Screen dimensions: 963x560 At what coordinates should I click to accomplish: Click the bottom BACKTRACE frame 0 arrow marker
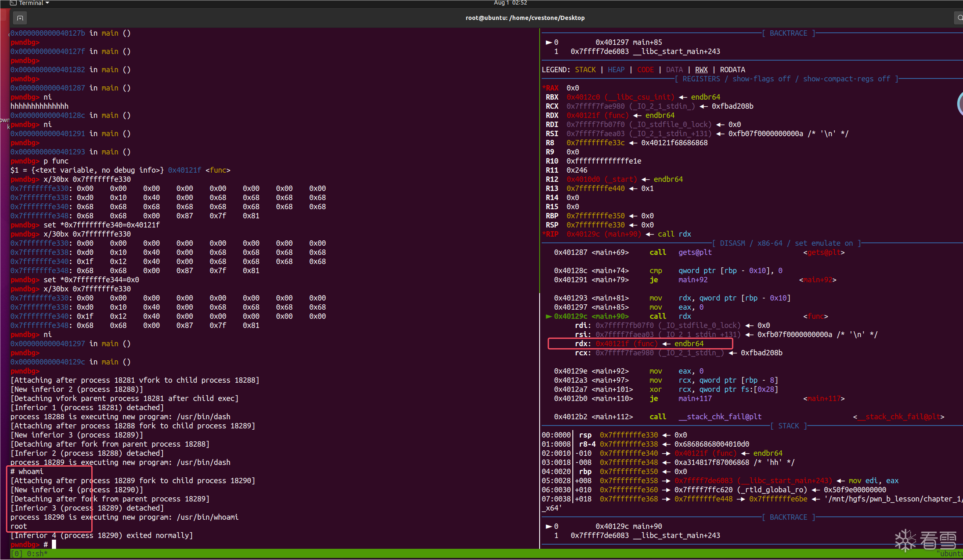tap(548, 526)
